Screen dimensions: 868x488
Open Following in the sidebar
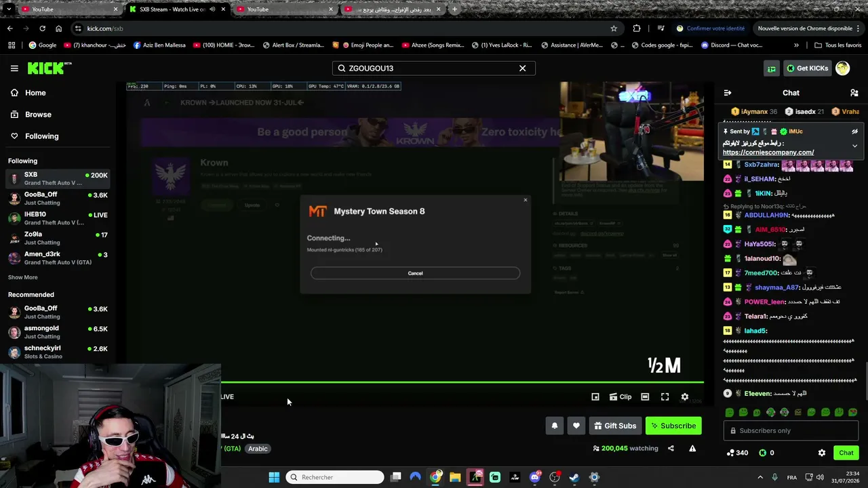pos(41,136)
